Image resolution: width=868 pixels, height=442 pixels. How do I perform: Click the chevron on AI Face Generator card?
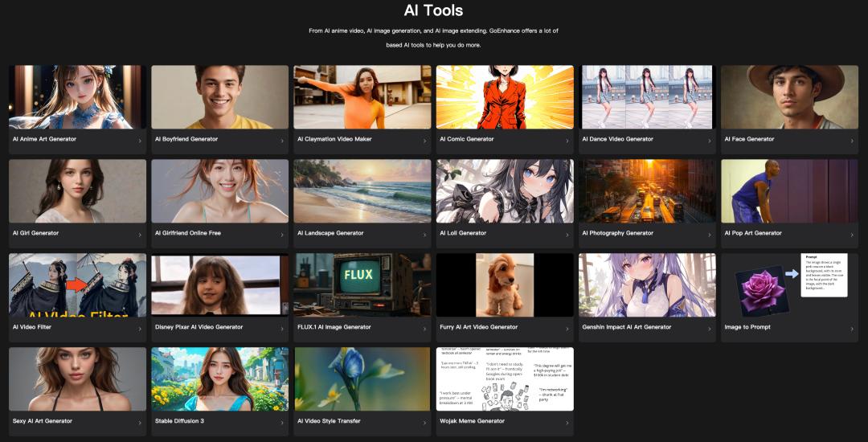[852, 141]
